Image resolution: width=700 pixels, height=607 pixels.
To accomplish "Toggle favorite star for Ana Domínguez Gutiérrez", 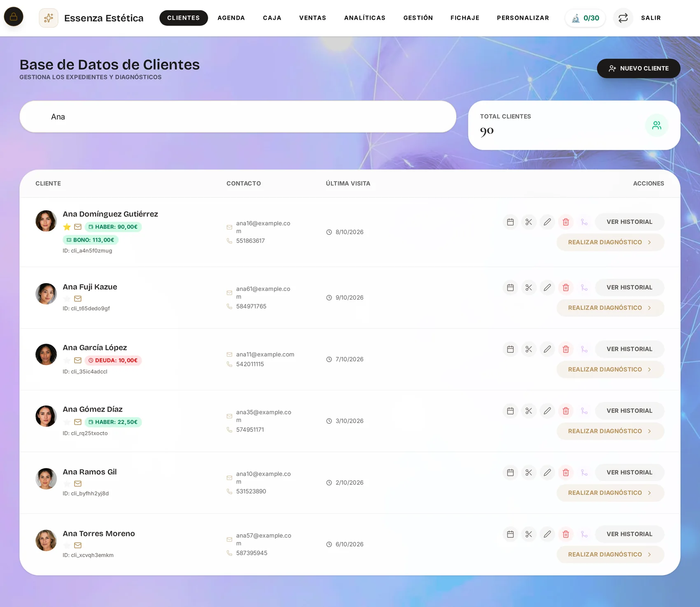I will (67, 227).
